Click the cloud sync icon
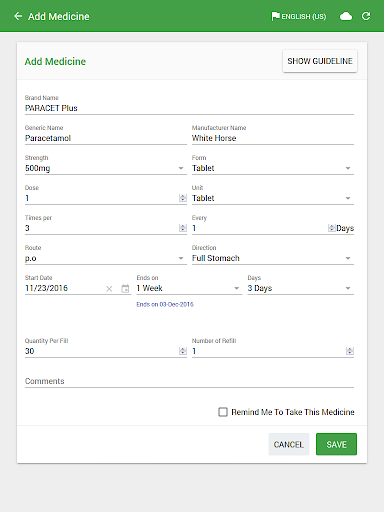This screenshot has width=384, height=512. (346, 16)
